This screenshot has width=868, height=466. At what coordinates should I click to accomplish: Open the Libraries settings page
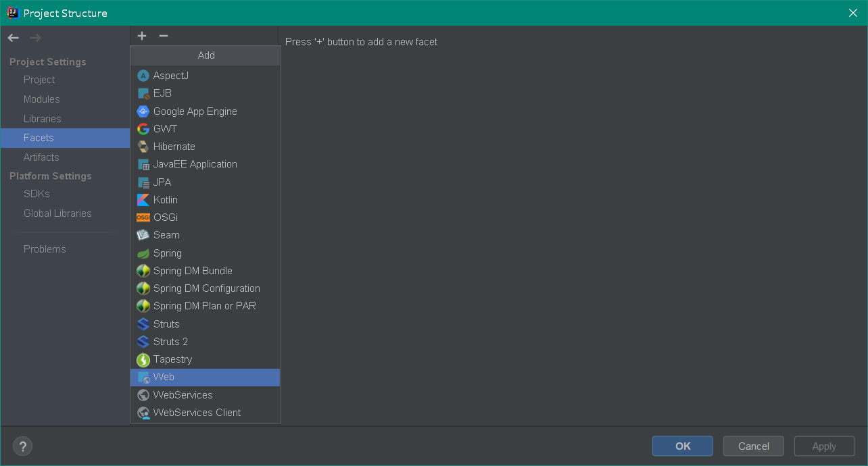pyautogui.click(x=65, y=119)
